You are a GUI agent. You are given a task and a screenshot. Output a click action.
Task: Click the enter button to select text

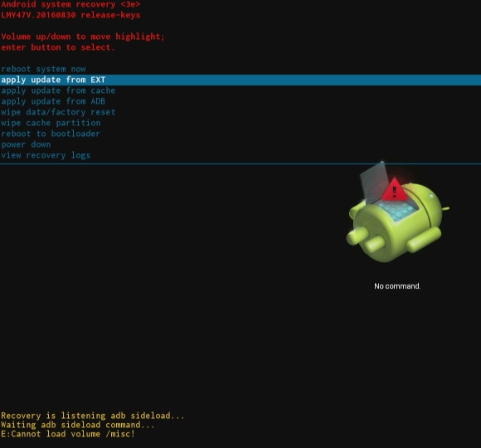[58, 47]
